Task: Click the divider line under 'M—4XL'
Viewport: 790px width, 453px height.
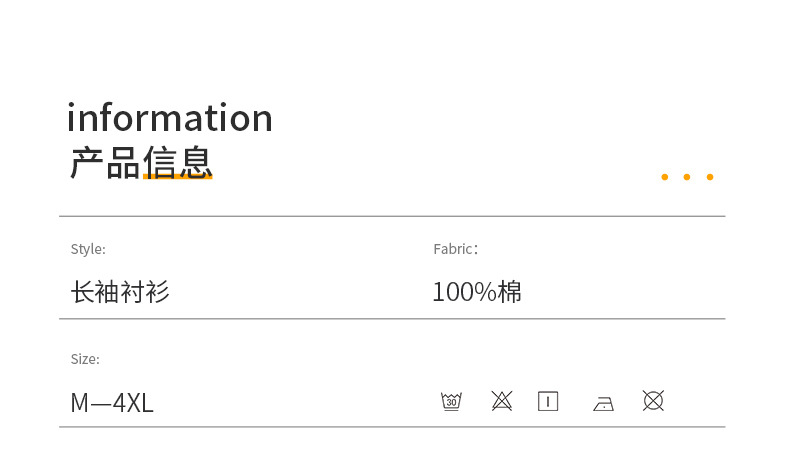Action: tap(392, 427)
